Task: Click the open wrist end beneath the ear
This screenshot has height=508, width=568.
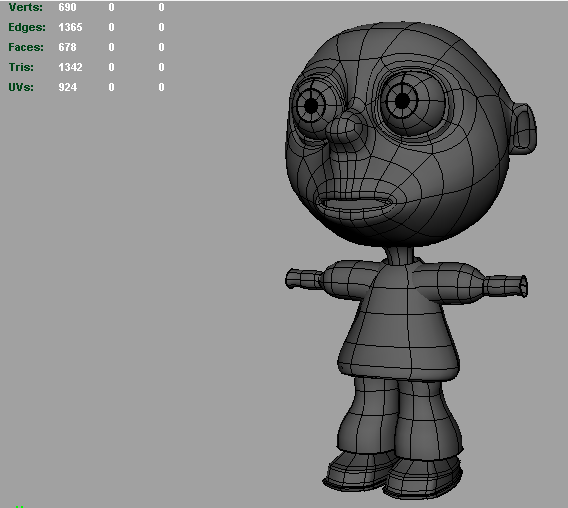Action: (523, 287)
